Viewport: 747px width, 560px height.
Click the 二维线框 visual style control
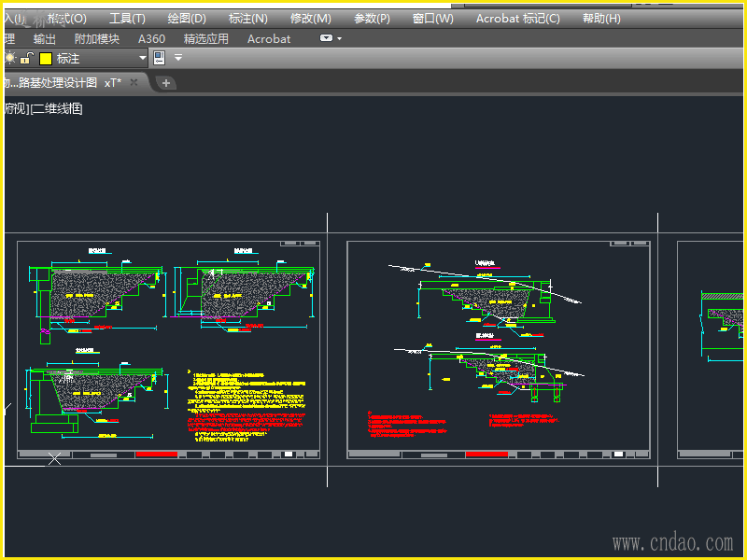pyautogui.click(x=58, y=109)
